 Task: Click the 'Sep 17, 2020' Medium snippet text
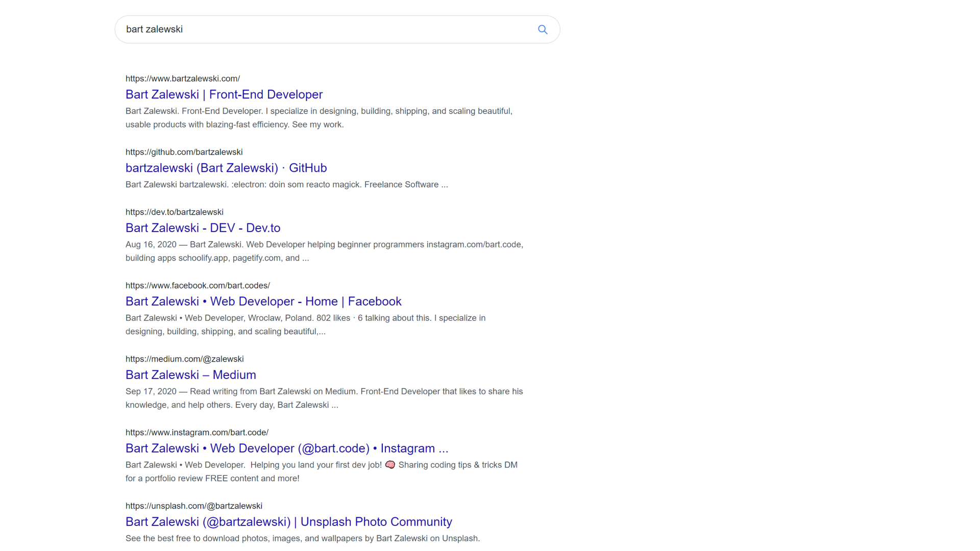[151, 392]
